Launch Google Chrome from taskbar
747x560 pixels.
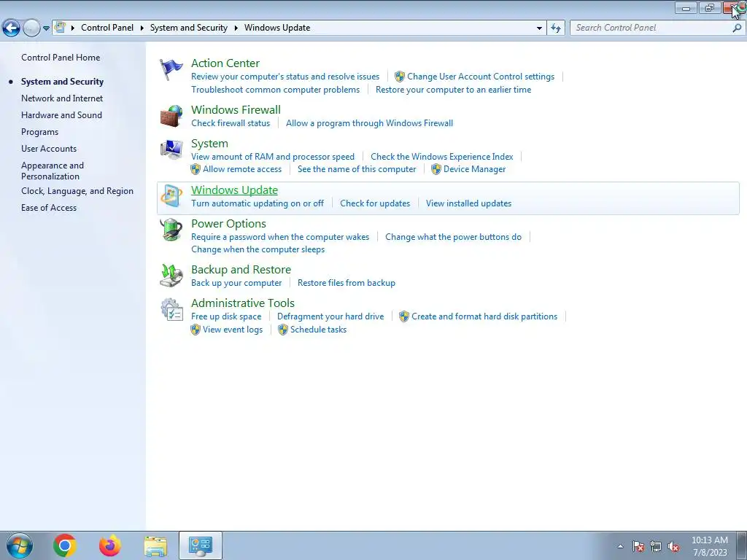pos(65,545)
